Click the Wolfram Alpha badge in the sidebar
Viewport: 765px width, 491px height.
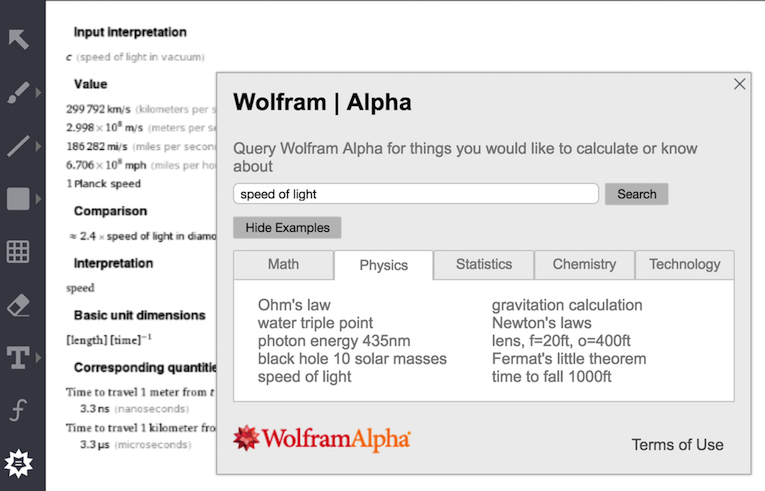pos(18,464)
